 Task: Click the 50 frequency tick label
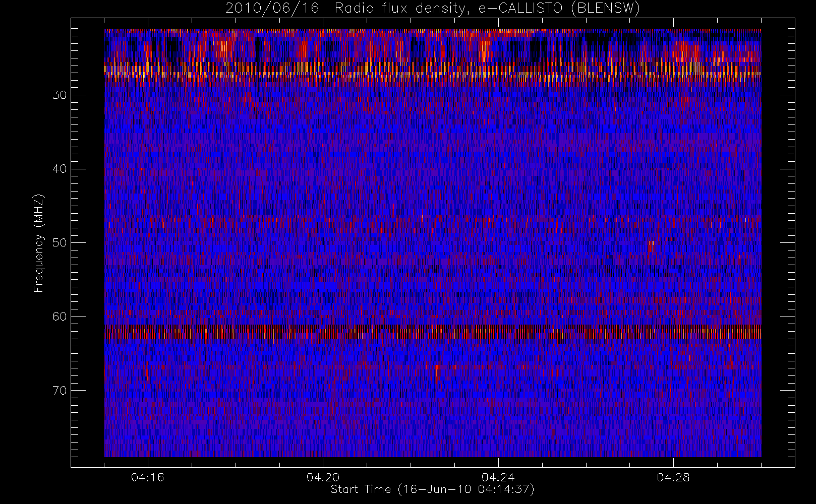click(60, 243)
